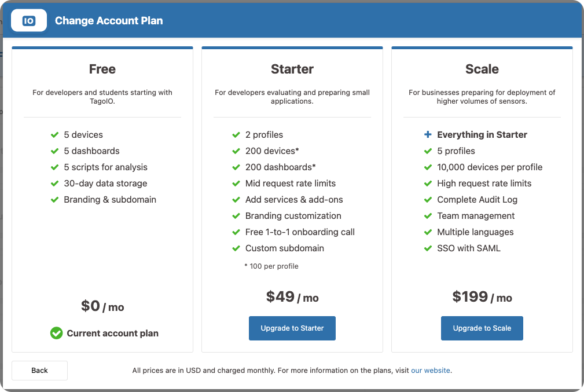Click the Scale plan heading

pos(482,69)
